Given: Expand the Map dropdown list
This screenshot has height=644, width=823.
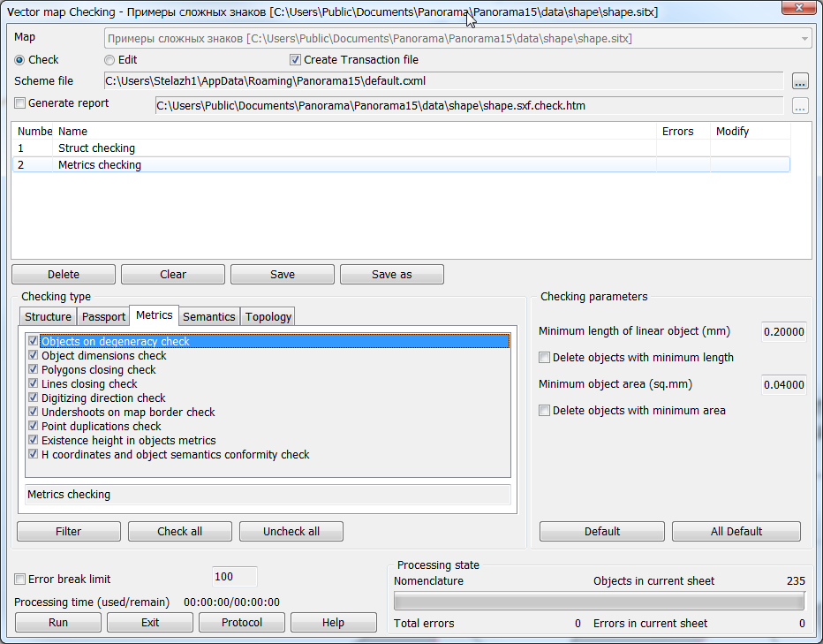Looking at the screenshot, I should pos(804,39).
